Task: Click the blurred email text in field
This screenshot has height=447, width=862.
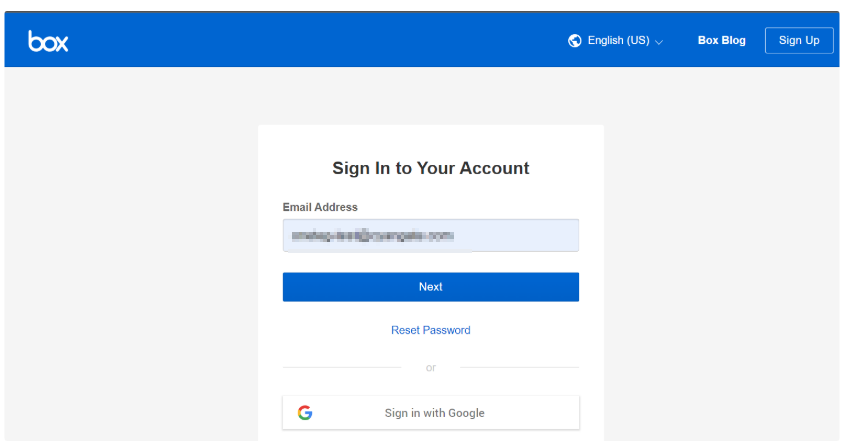Action: 372,236
